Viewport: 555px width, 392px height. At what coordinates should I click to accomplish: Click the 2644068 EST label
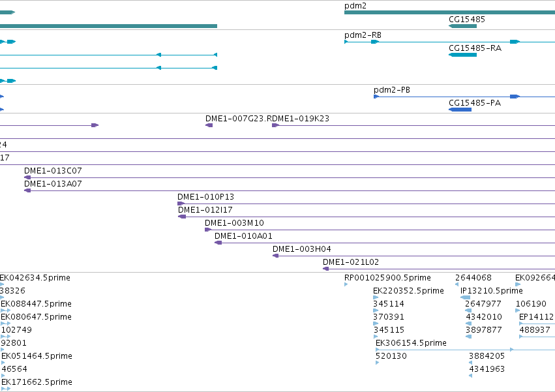click(473, 278)
